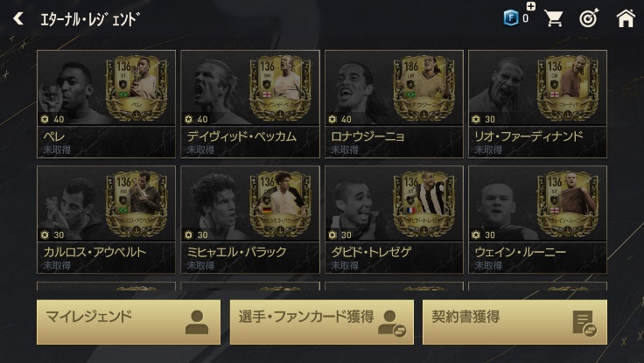Return to the home screen
This screenshot has height=363, width=644.
(x=626, y=18)
